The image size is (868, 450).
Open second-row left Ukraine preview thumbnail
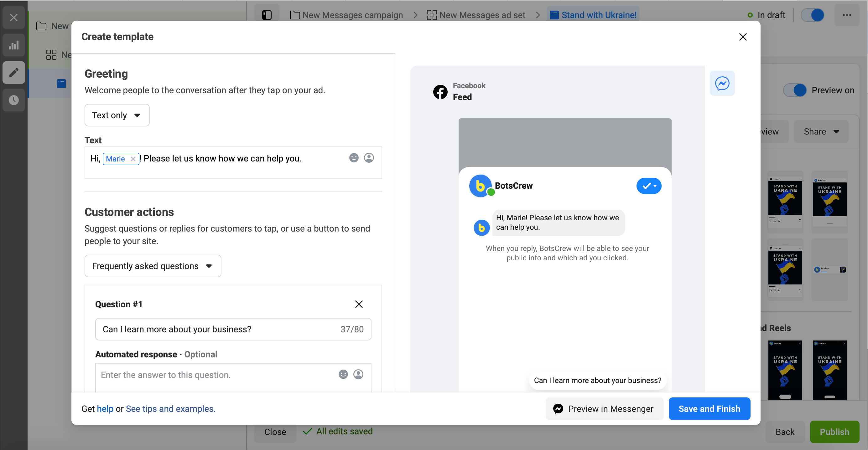coord(785,269)
